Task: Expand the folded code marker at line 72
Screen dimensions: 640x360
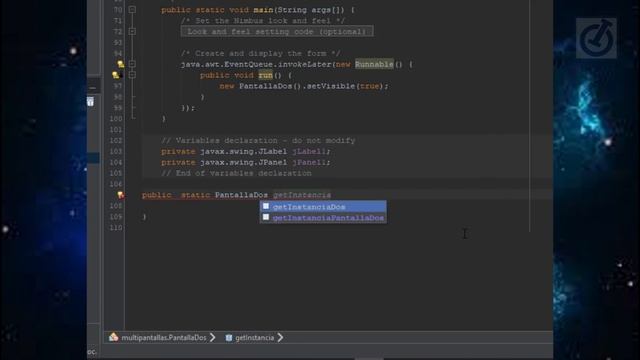Action: click(132, 31)
